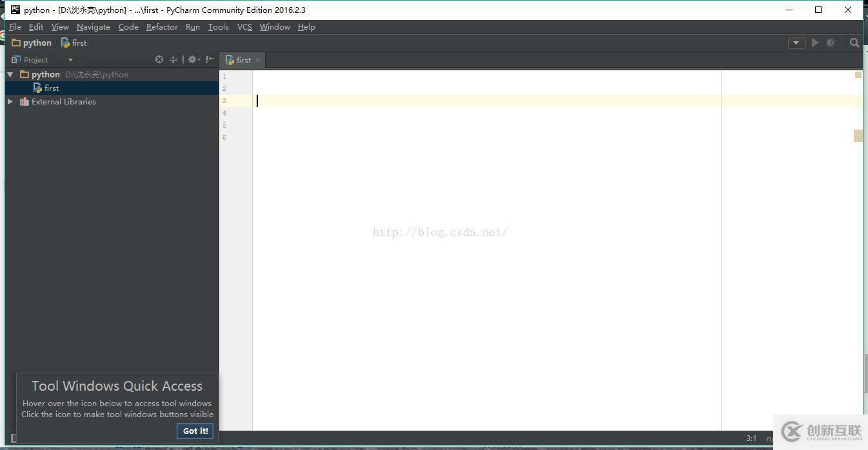Maximize the PyCharm window
The image size is (868, 450).
click(x=818, y=10)
